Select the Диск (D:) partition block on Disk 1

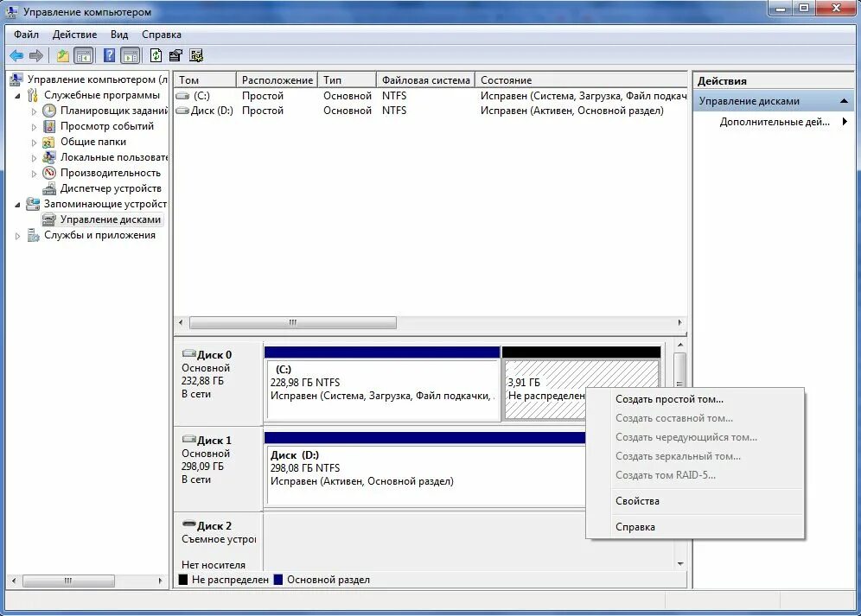coord(425,469)
